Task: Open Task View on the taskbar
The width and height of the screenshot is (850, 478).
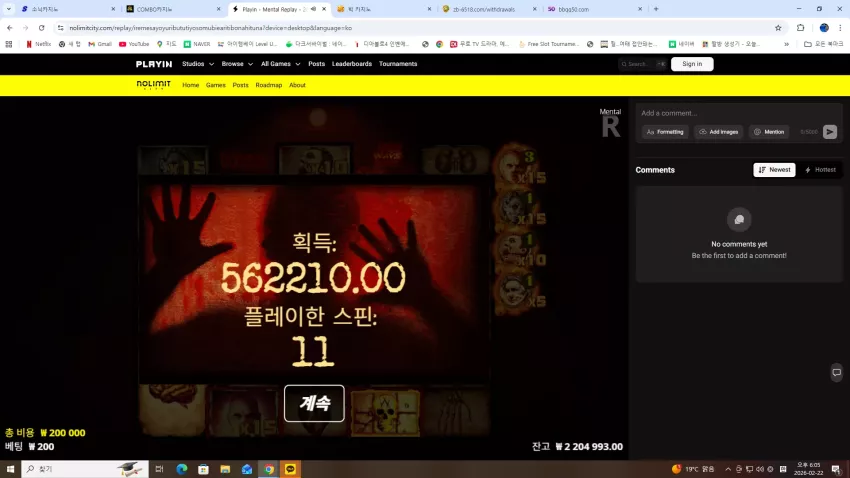Action: tap(159, 469)
